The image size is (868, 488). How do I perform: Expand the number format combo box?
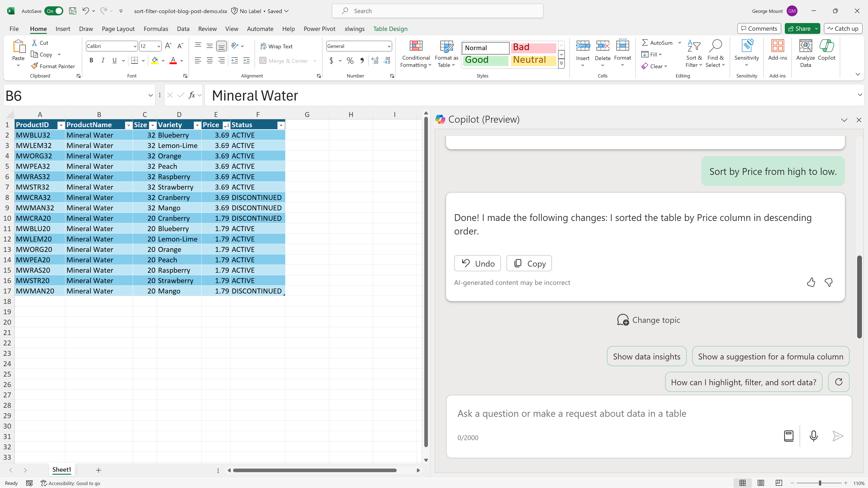tap(389, 46)
